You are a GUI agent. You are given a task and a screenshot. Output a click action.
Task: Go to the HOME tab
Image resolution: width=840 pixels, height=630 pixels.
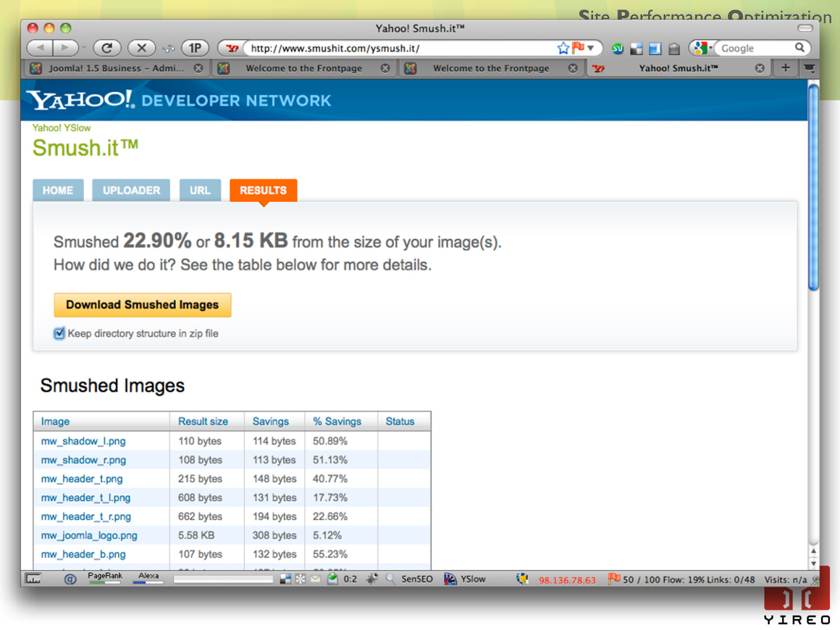(58, 190)
